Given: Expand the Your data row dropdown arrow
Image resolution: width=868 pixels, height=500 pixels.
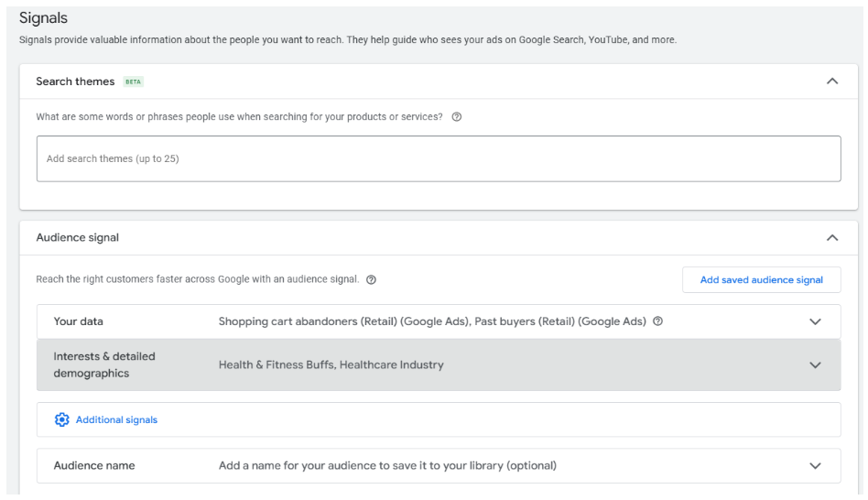Looking at the screenshot, I should pos(815,321).
